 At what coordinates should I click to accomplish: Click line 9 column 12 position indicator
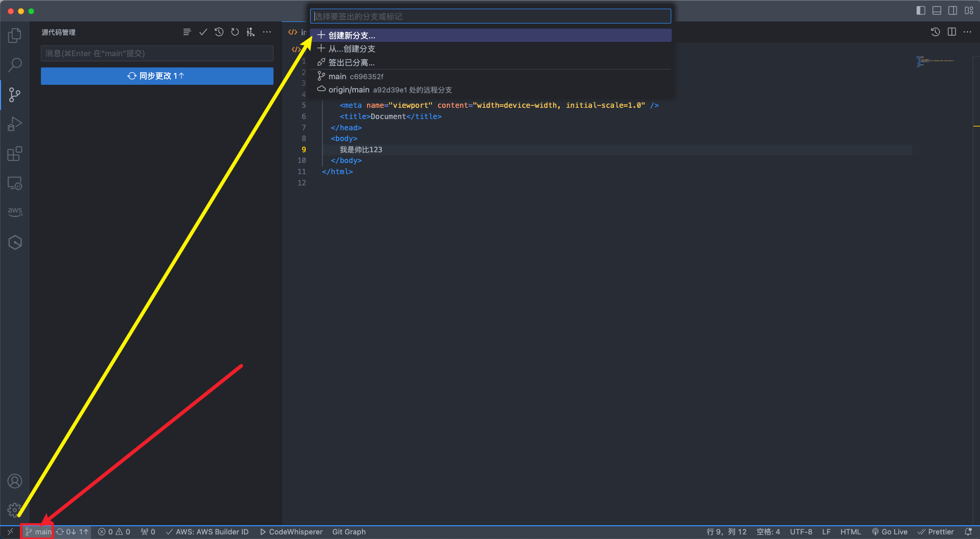tap(726, 532)
